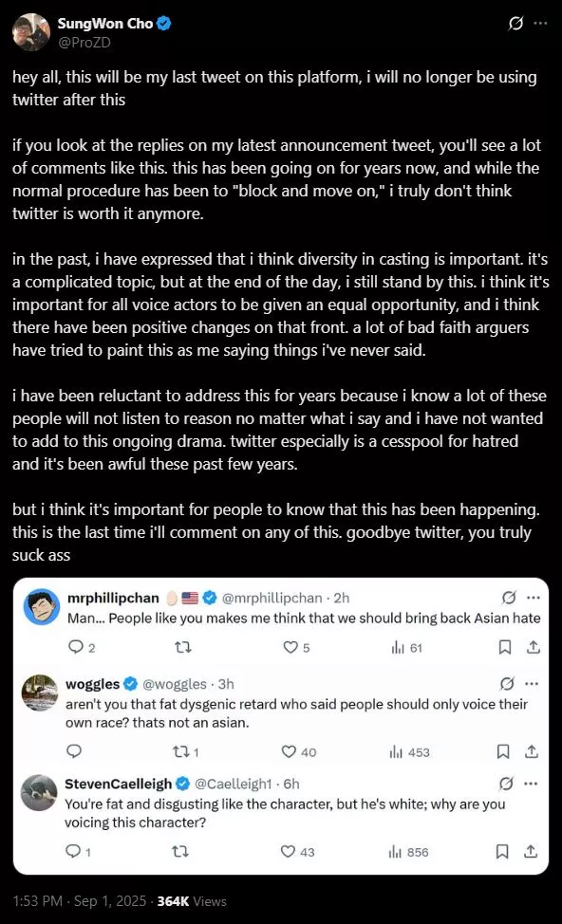Bookmark mrphillipchan's tweet
This screenshot has width=562, height=924.
(x=505, y=647)
